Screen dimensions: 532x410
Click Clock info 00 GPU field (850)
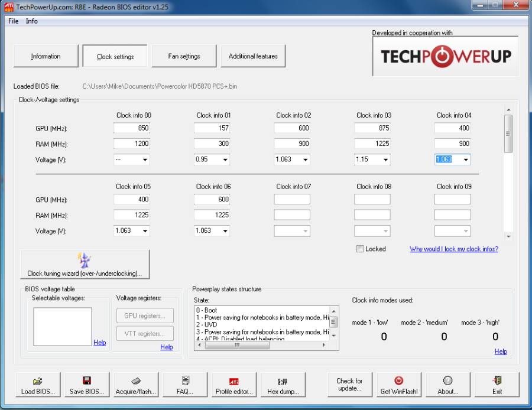tap(132, 128)
